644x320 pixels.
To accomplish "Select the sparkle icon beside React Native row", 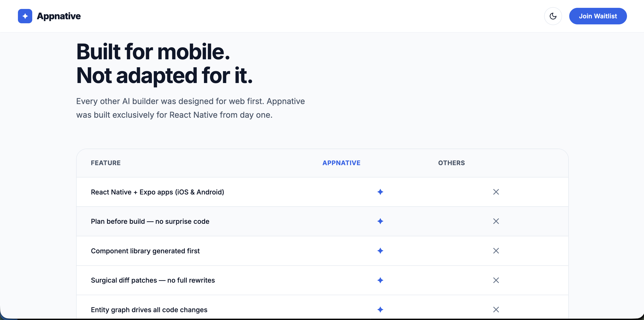I will [x=380, y=192].
